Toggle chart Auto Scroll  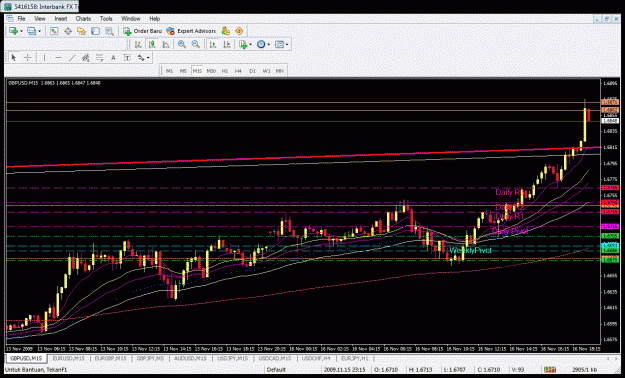[213, 45]
